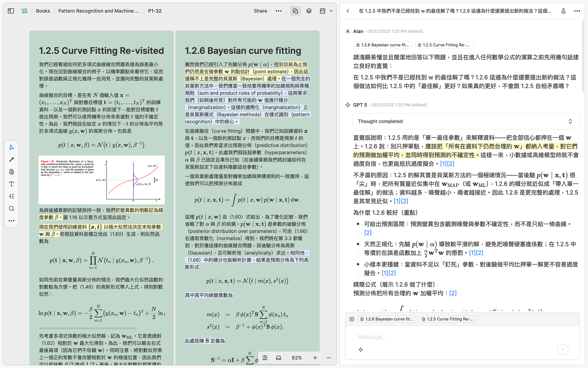This screenshot has width=588, height=368.
Task: Open P1-32 breadcrumb item
Action: 155,11
